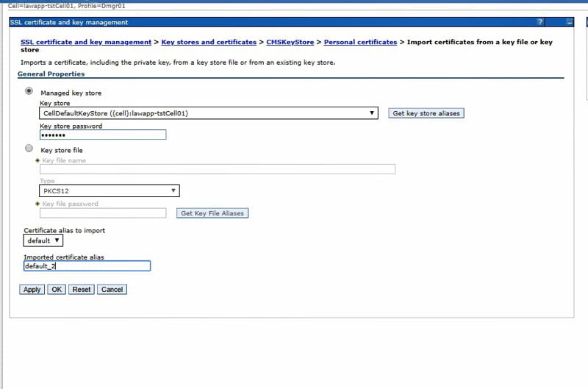Open the CMSKeyStore breadcrumb link
The width and height of the screenshot is (588, 389).
pyautogui.click(x=290, y=42)
